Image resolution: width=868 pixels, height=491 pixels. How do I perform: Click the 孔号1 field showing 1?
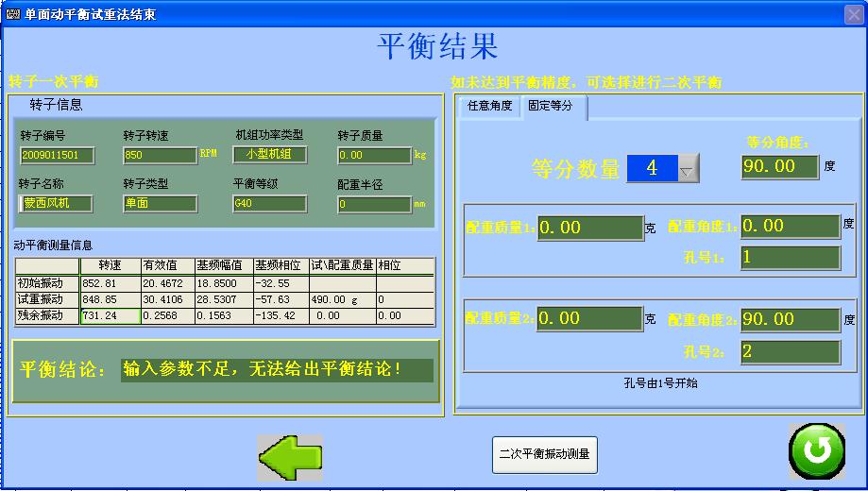[791, 258]
